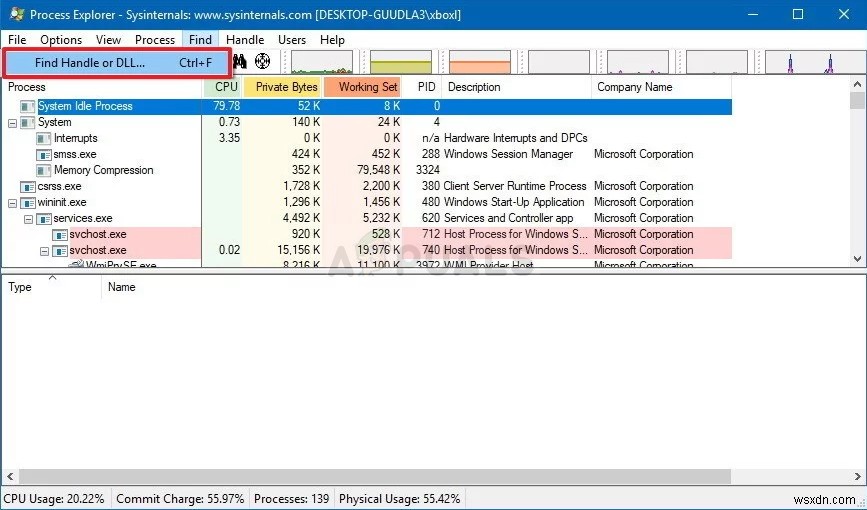867x510 pixels.
Task: Click the wininit.exe process icon
Action: pyautogui.click(x=28, y=202)
